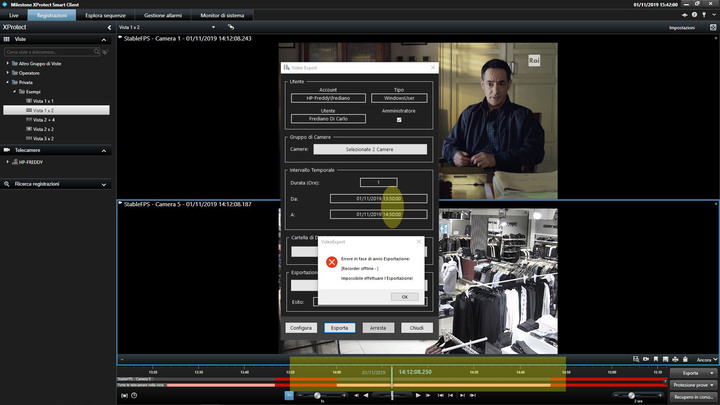Expand the HP-FREDDY camera tree node

point(8,161)
